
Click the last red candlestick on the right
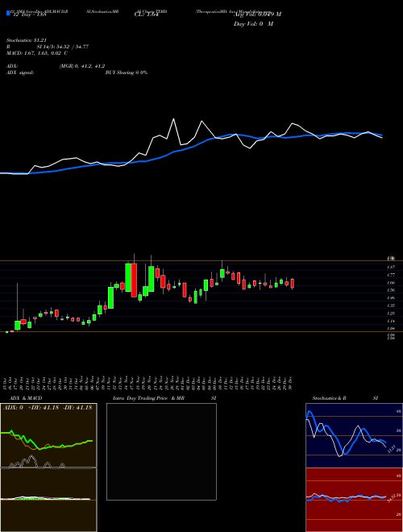(293, 283)
